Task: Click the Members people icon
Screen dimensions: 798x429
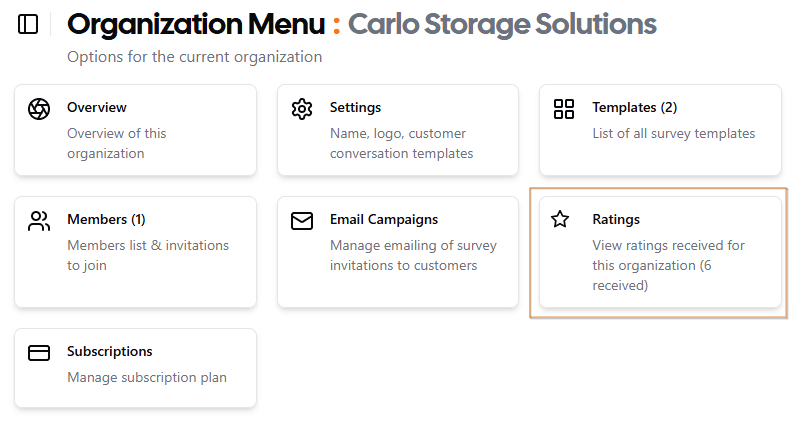Action: 39,221
